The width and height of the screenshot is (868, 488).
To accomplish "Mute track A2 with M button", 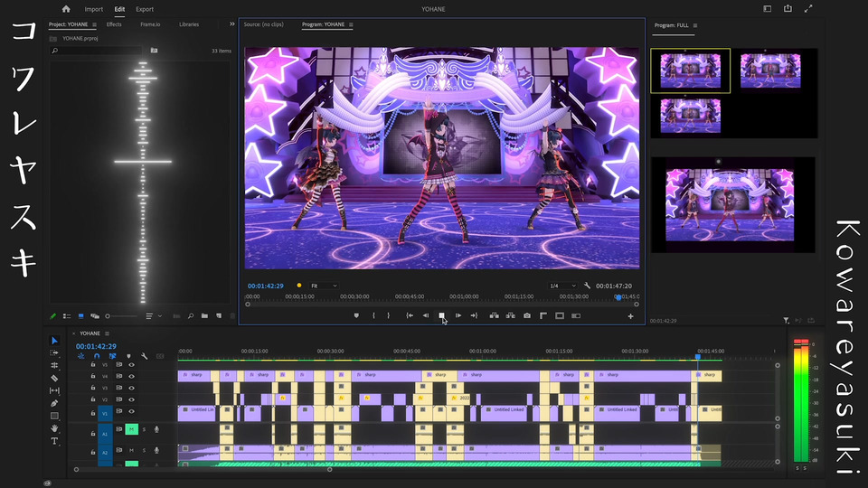I will click(x=131, y=450).
